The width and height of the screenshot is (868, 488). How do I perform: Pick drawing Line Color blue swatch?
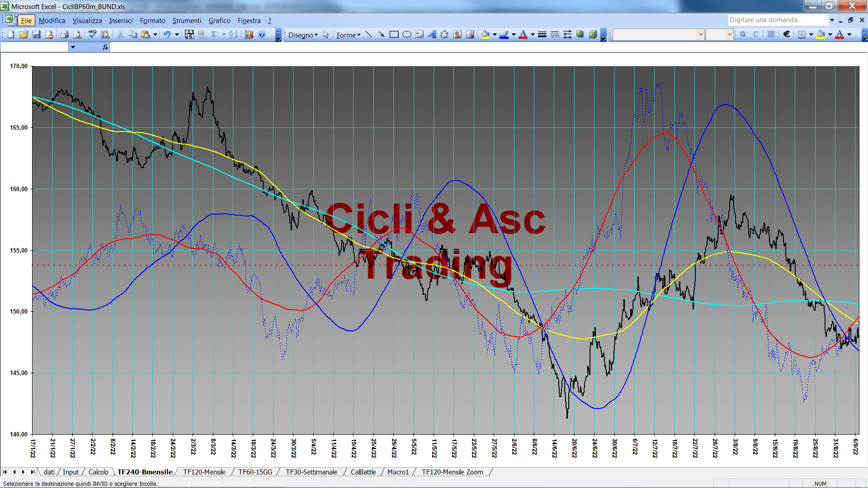tap(504, 34)
